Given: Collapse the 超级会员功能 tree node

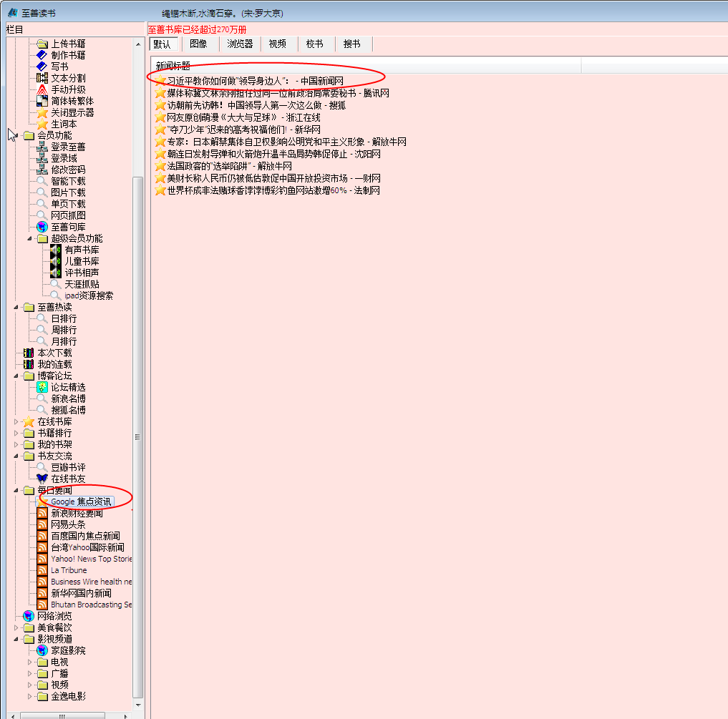Looking at the screenshot, I should coord(30,238).
